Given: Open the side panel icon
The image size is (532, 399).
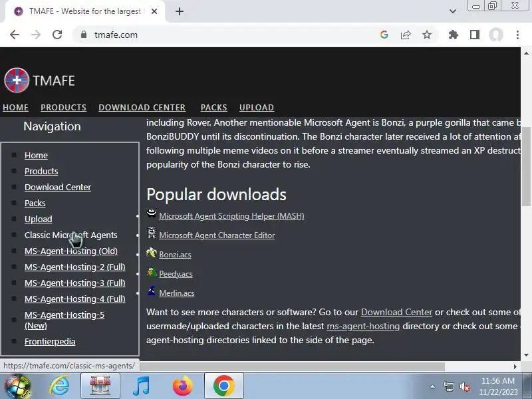Looking at the screenshot, I should [x=475, y=35].
